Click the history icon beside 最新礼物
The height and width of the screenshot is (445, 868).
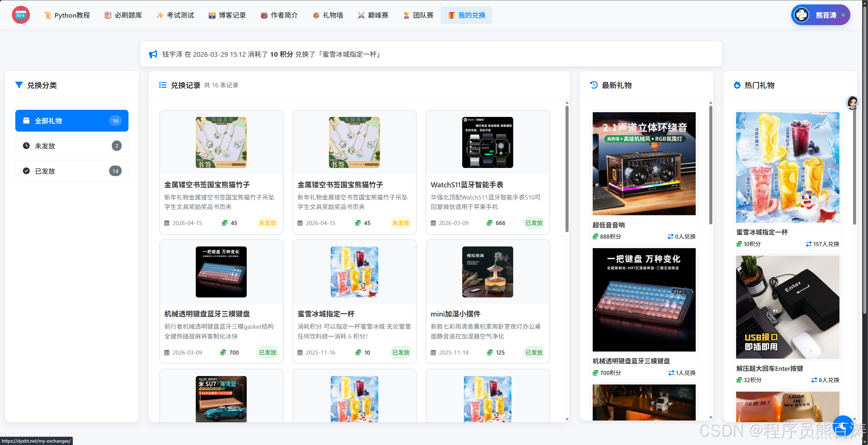(594, 85)
